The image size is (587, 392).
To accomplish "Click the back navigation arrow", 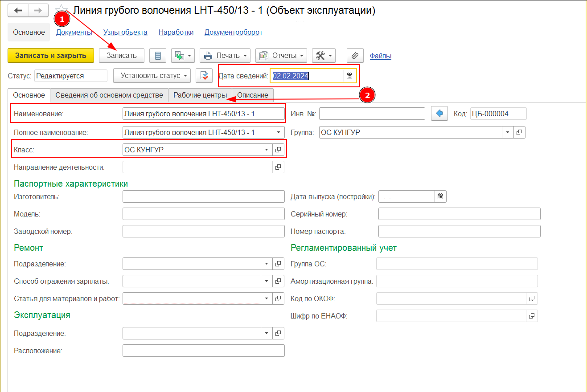I will [18, 11].
